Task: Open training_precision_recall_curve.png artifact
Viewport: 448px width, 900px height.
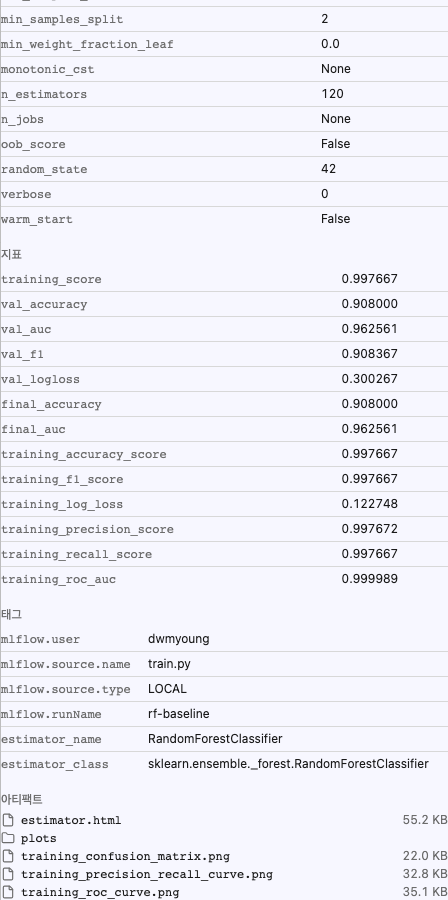Action: (147, 875)
